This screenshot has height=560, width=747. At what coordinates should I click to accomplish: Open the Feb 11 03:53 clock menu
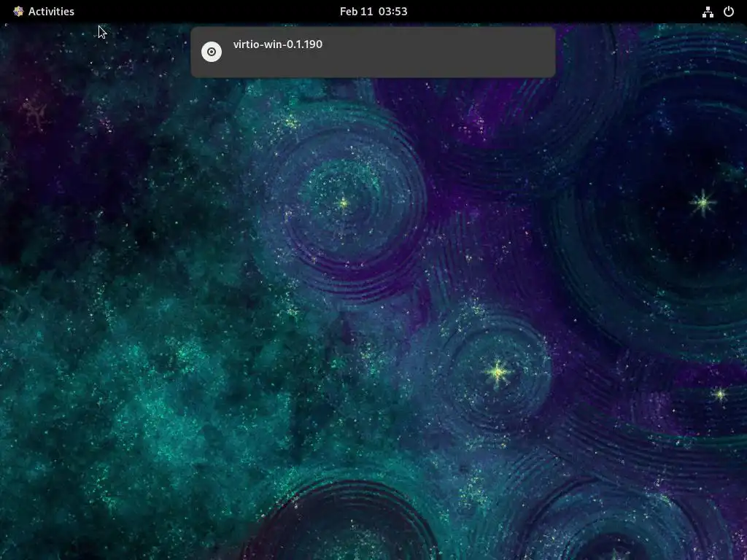(373, 12)
